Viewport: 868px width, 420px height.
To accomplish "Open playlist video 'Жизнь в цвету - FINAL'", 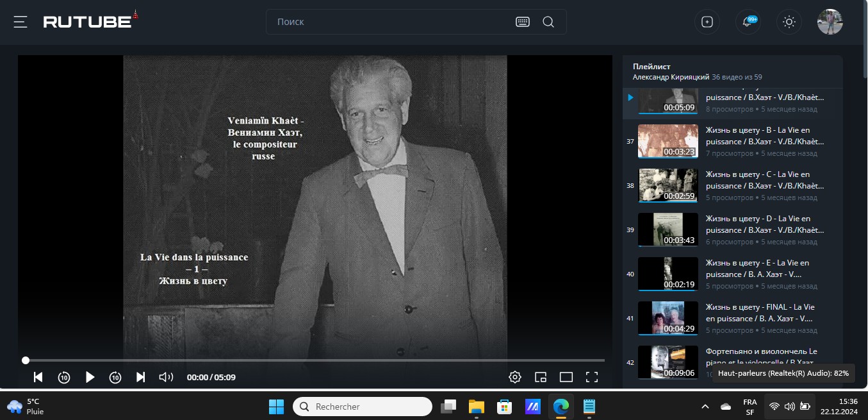I will [x=760, y=312].
